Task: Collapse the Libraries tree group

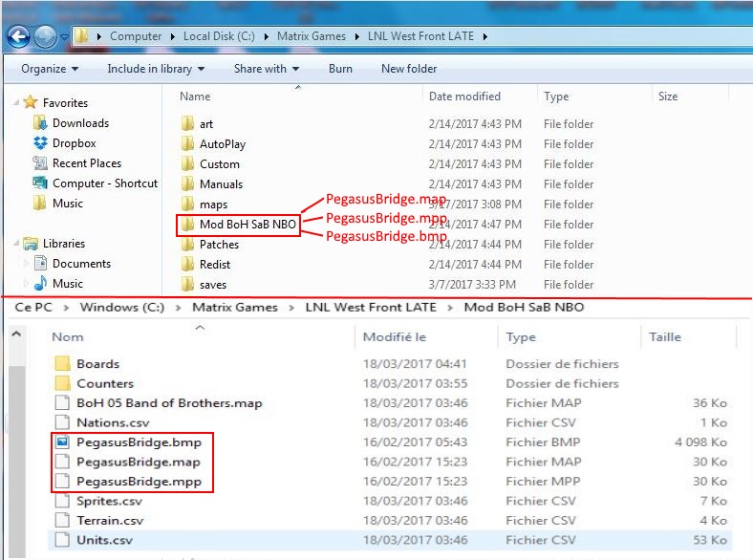Action: 16,244
